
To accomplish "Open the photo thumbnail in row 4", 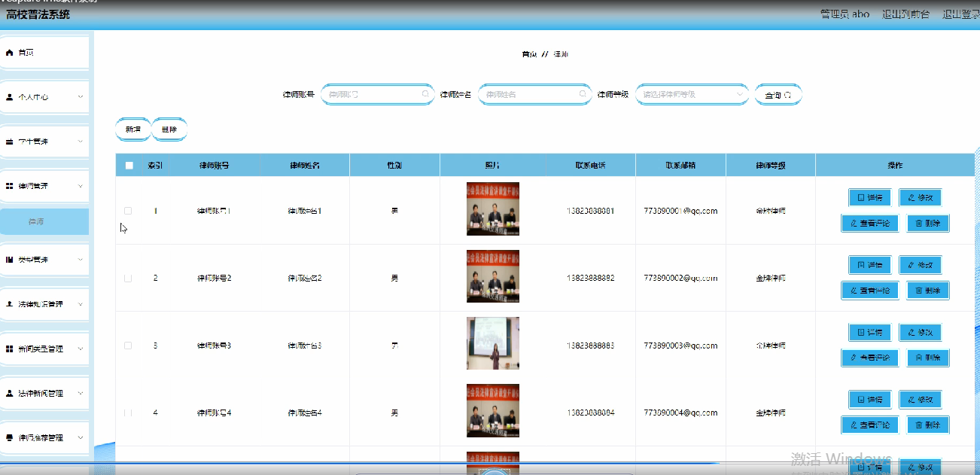I will tap(493, 411).
